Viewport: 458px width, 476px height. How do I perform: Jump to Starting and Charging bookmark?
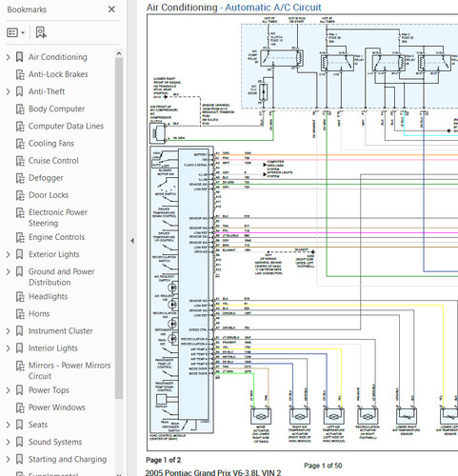68,460
